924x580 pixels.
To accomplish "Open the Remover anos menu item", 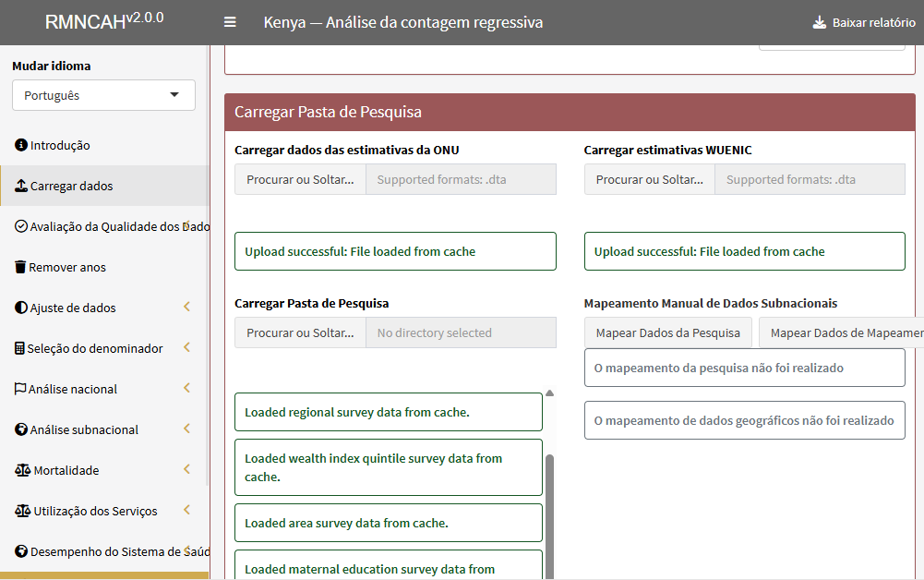I will pyautogui.click(x=104, y=267).
